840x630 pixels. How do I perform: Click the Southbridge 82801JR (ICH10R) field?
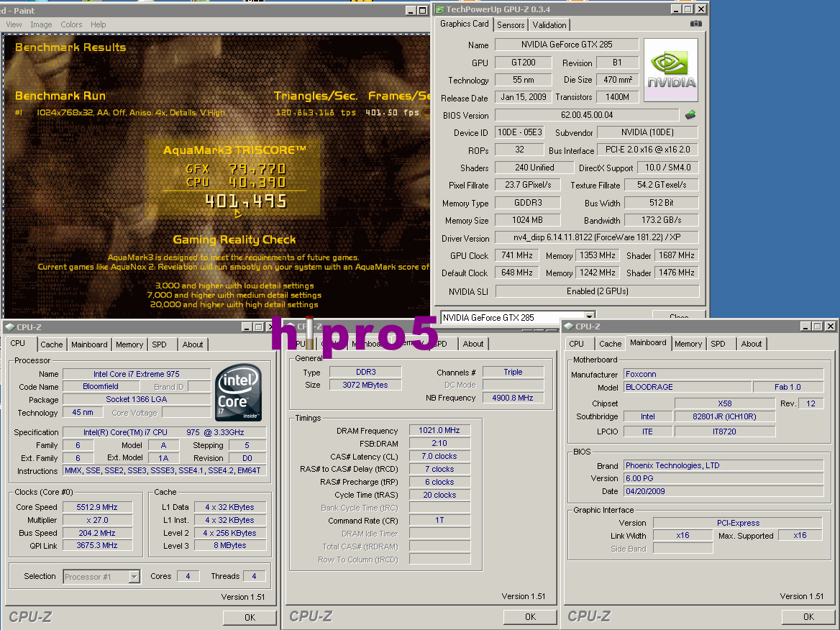coord(724,416)
